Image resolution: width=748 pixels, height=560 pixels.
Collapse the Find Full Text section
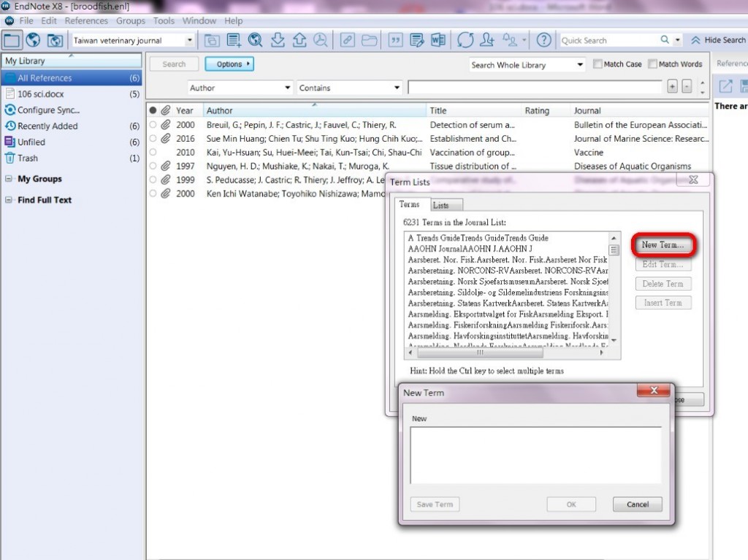tap(9, 200)
